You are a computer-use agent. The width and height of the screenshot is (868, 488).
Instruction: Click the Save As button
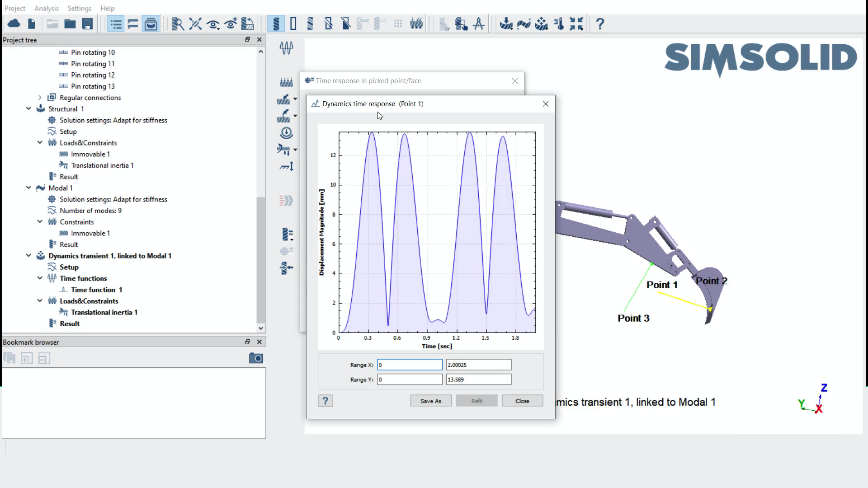tap(430, 401)
